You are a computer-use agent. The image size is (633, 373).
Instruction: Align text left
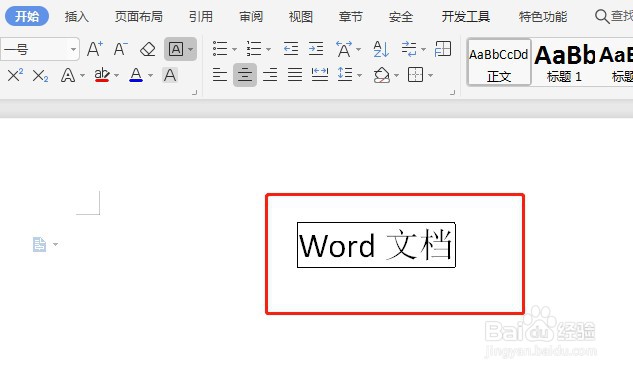(220, 75)
